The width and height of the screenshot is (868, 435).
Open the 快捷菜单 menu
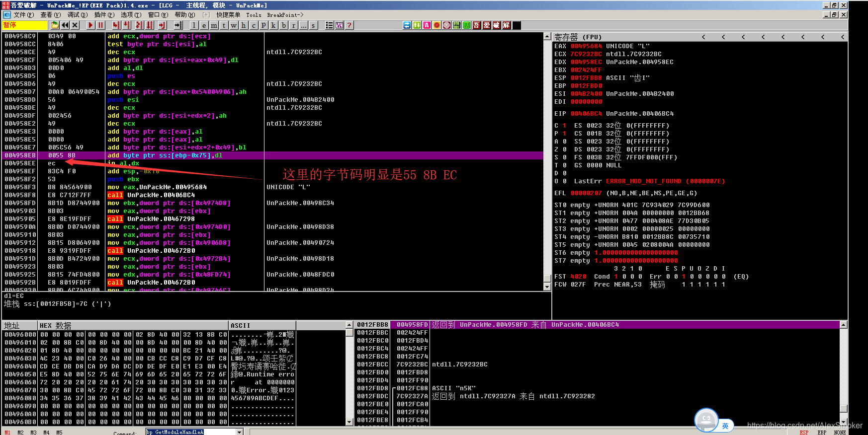pos(228,15)
